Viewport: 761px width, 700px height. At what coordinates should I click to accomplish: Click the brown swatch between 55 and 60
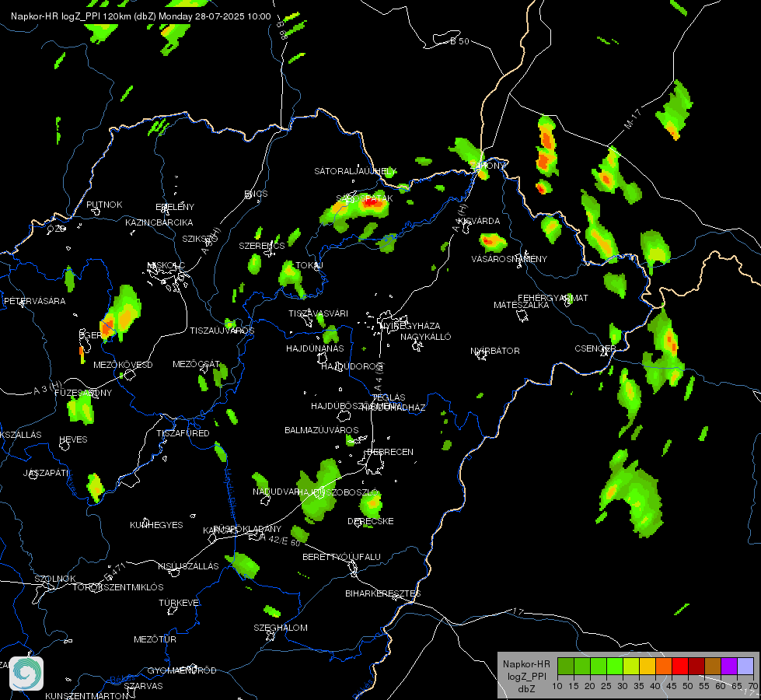pos(713,666)
